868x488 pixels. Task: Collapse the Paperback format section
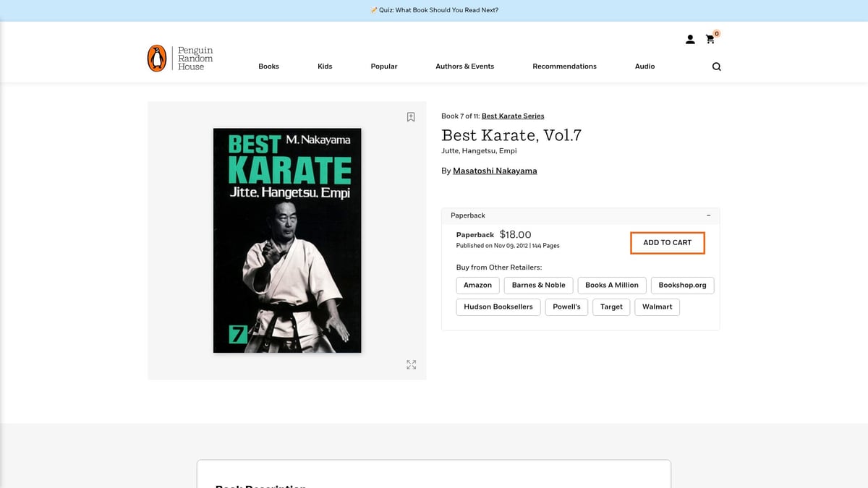pos(708,215)
